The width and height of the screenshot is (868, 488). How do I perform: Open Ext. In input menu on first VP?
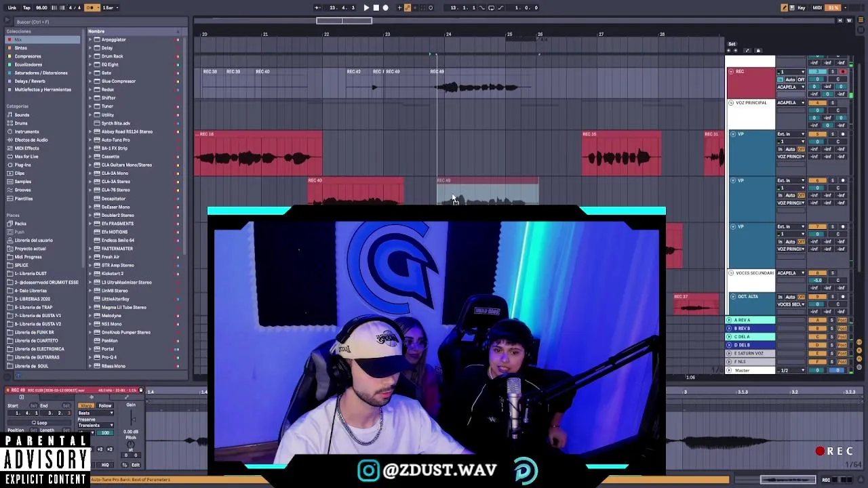[791, 134]
